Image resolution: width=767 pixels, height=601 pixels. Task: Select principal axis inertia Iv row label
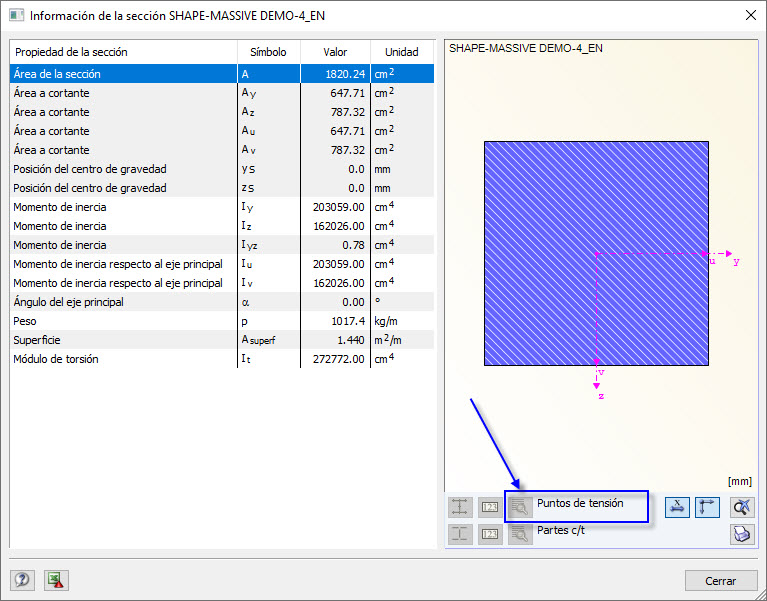tap(118, 283)
